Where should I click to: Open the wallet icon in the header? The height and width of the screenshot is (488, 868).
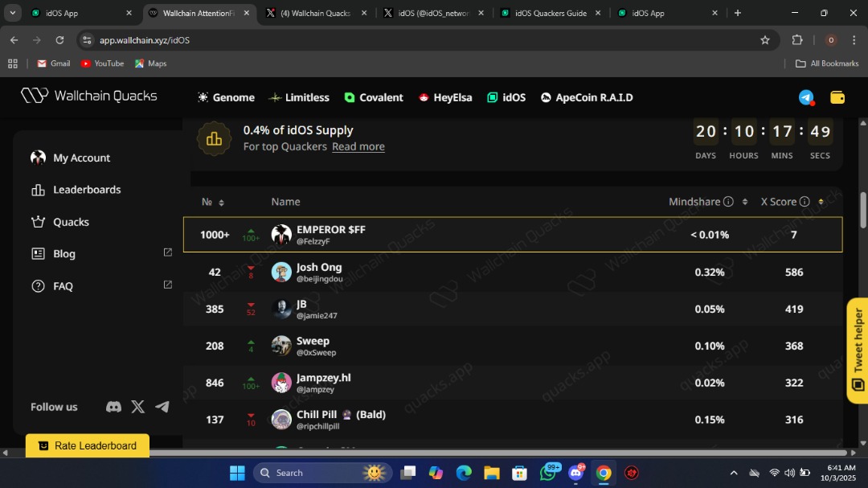[x=837, y=96]
